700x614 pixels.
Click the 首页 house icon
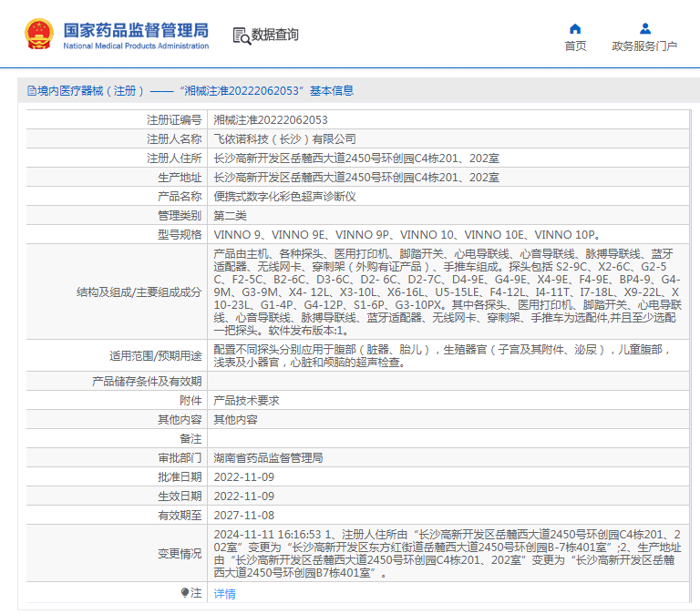tap(575, 28)
